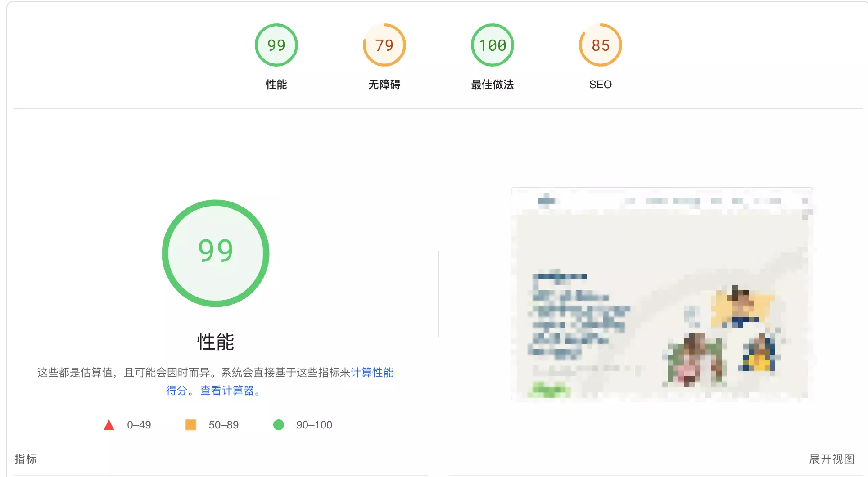Click the 指标 metrics heading
This screenshot has height=477, width=868.
click(26, 459)
